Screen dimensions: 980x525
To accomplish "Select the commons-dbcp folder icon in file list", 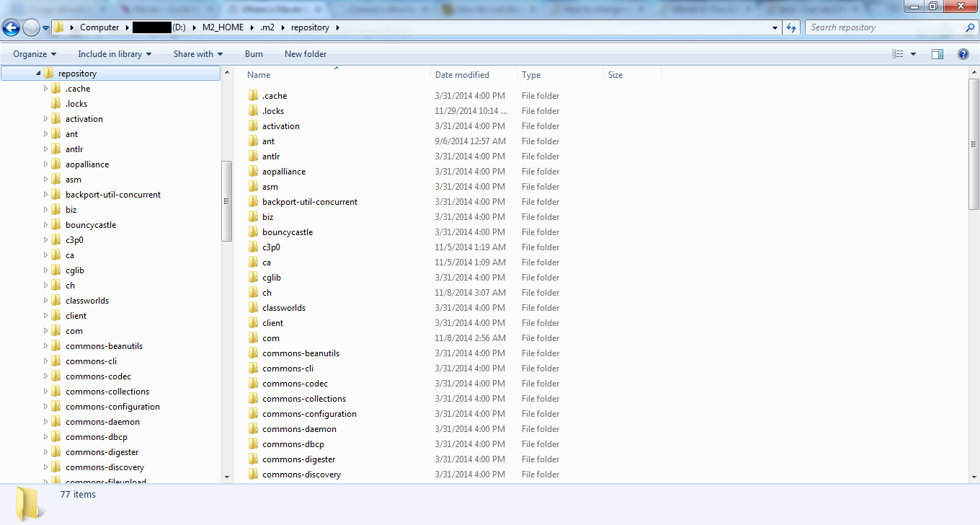I will click(x=253, y=444).
